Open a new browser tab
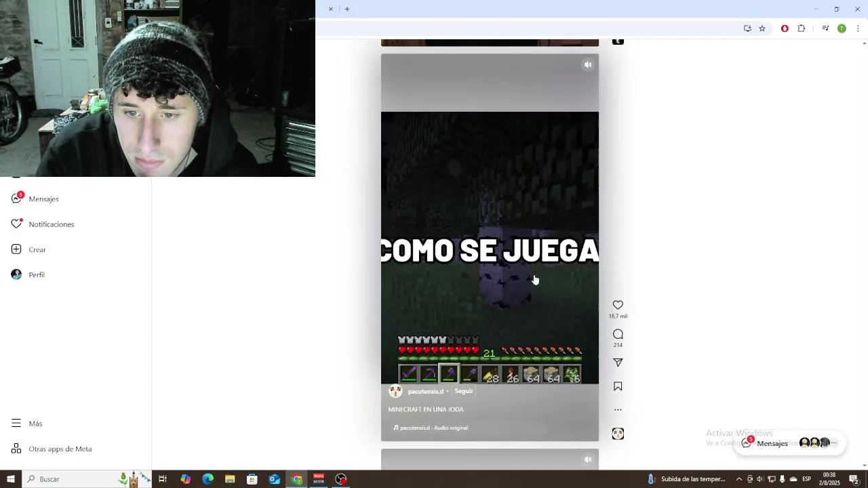The width and height of the screenshot is (868, 488). [347, 9]
